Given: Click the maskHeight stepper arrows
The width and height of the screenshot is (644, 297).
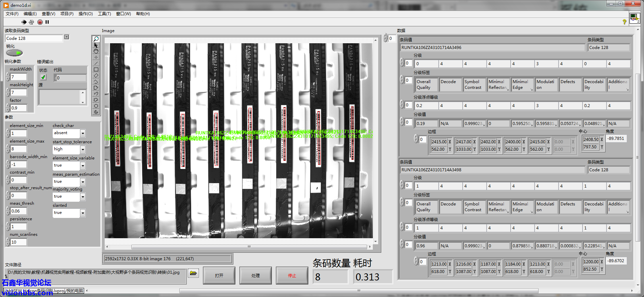Looking at the screenshot, I should [8, 93].
